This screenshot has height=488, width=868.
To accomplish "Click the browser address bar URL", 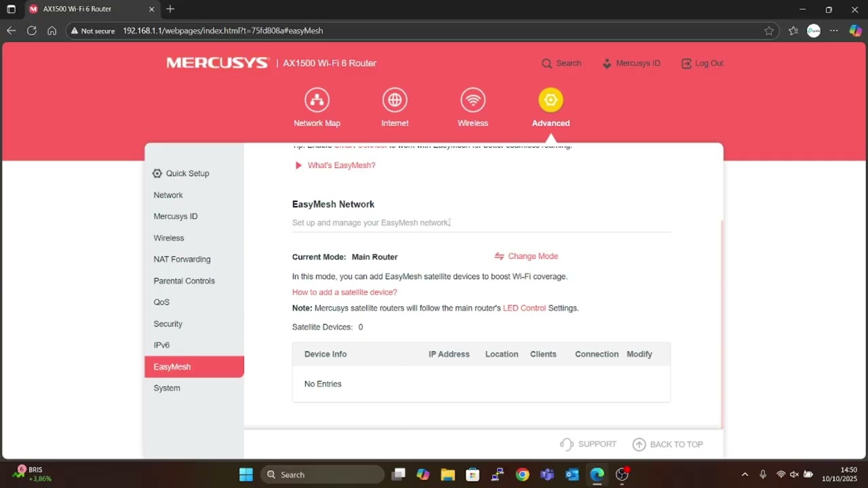I will tap(223, 30).
